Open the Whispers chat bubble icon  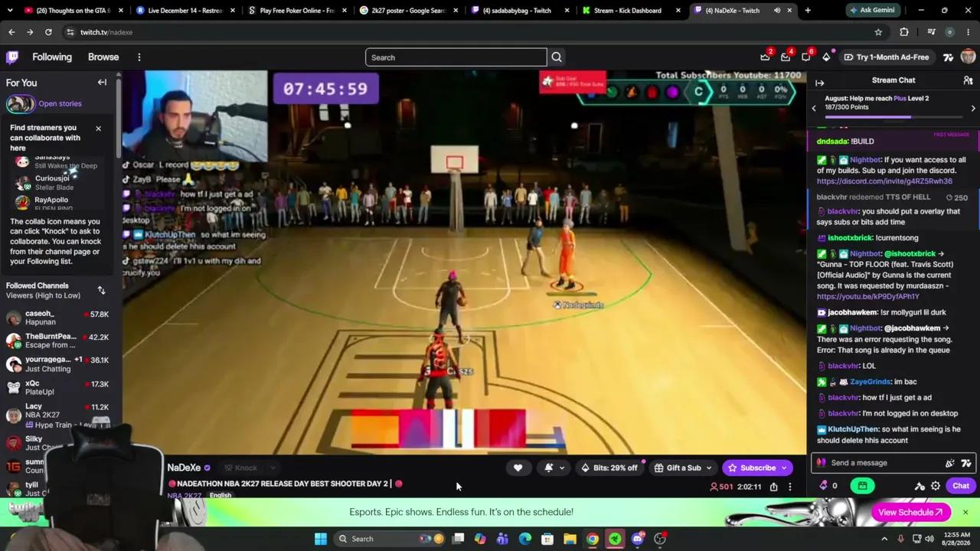click(805, 57)
